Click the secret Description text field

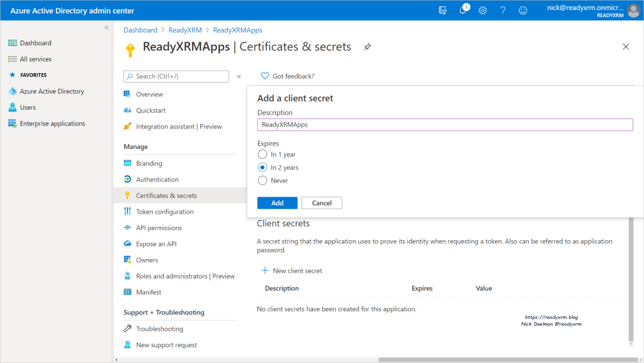(444, 125)
